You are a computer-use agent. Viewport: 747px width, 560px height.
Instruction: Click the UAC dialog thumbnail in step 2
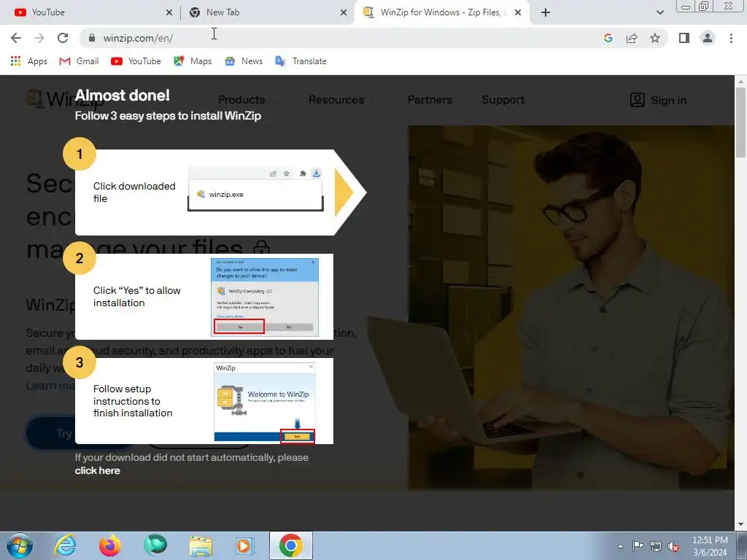265,297
